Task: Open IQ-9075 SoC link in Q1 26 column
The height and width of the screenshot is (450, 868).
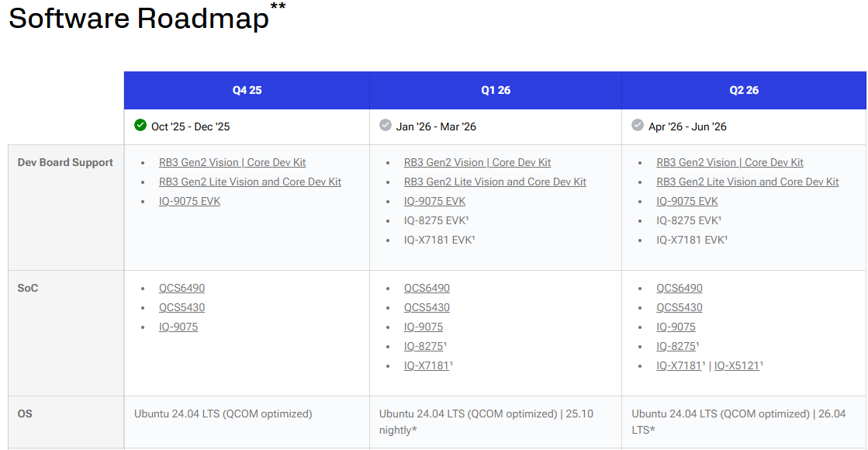Action: 424,327
